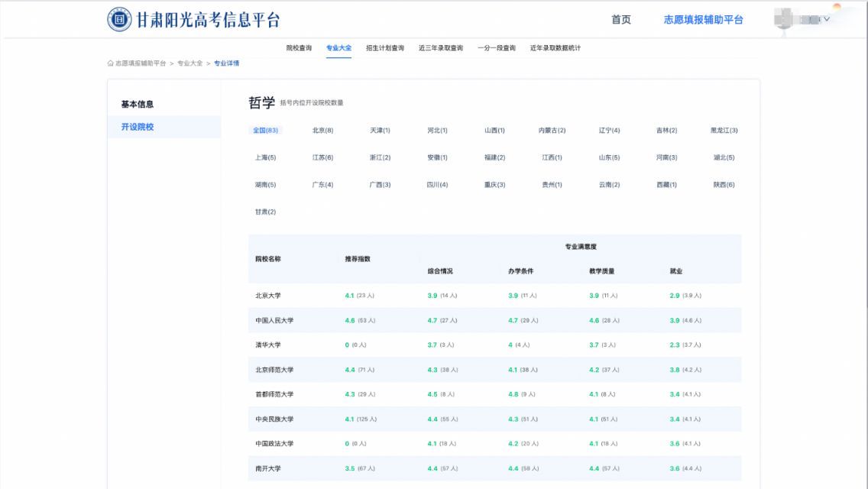This screenshot has width=868, height=489.
Task: Open the 近三年录取查询 tab
Action: click(x=441, y=48)
